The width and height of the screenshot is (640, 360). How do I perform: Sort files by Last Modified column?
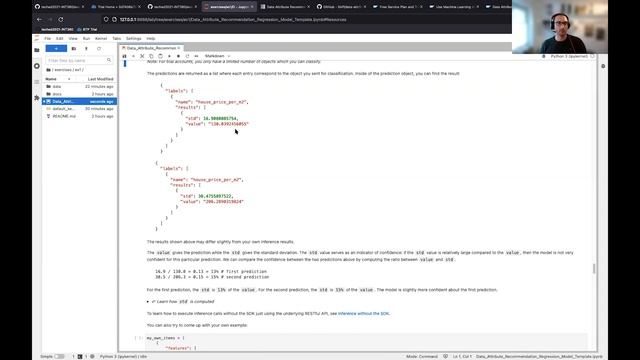coord(100,79)
